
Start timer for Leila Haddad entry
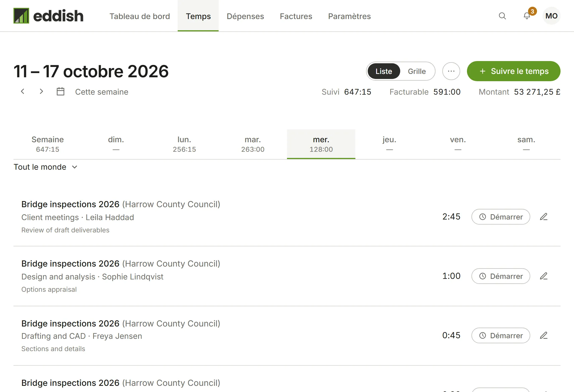click(501, 217)
